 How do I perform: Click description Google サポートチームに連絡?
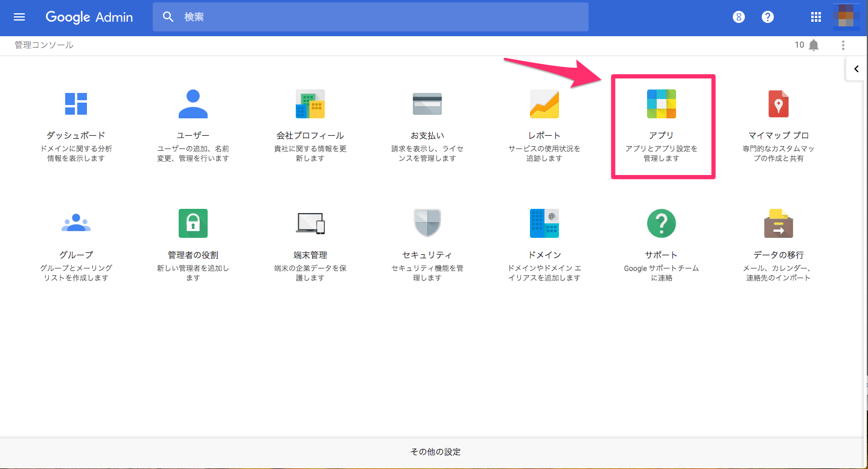click(x=662, y=273)
